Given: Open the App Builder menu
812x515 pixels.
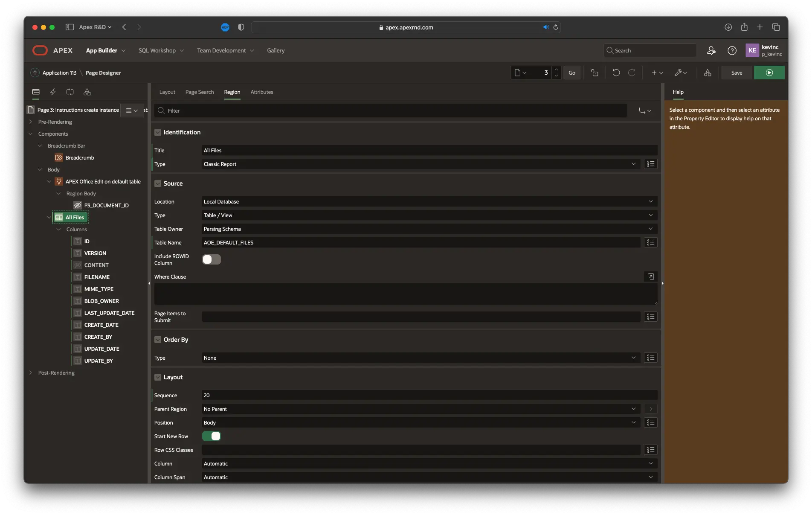Looking at the screenshot, I should (x=105, y=50).
